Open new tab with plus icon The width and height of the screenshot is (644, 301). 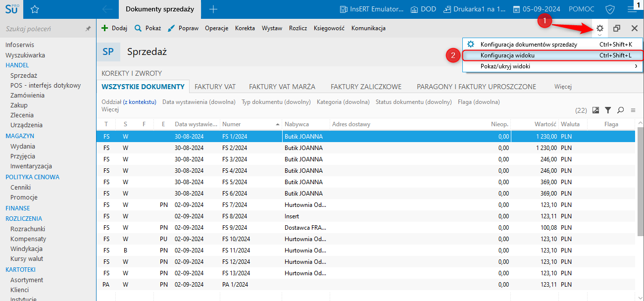click(x=213, y=9)
